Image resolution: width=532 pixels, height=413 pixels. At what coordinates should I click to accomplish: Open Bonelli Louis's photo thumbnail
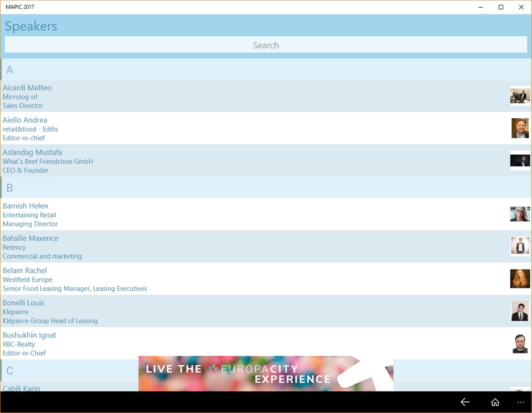click(x=520, y=311)
